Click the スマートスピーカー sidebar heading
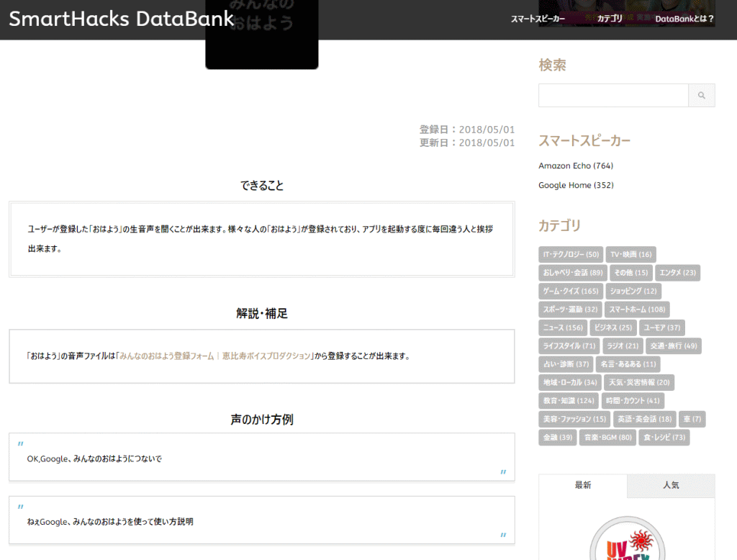This screenshot has height=560, width=737. (584, 140)
